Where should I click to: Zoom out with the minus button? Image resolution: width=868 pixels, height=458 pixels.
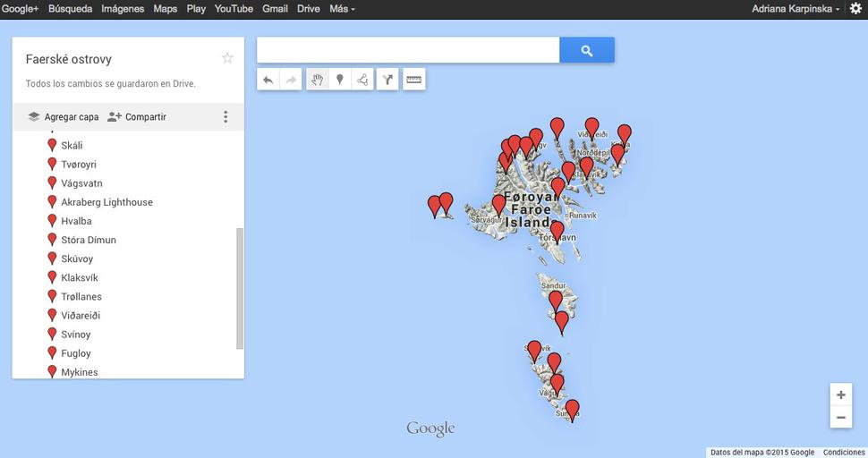click(841, 417)
